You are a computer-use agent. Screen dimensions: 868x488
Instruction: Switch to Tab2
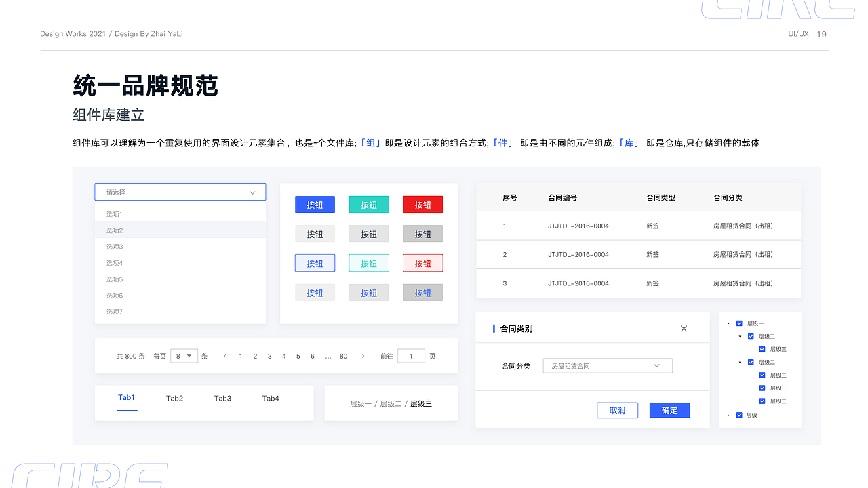coord(175,399)
